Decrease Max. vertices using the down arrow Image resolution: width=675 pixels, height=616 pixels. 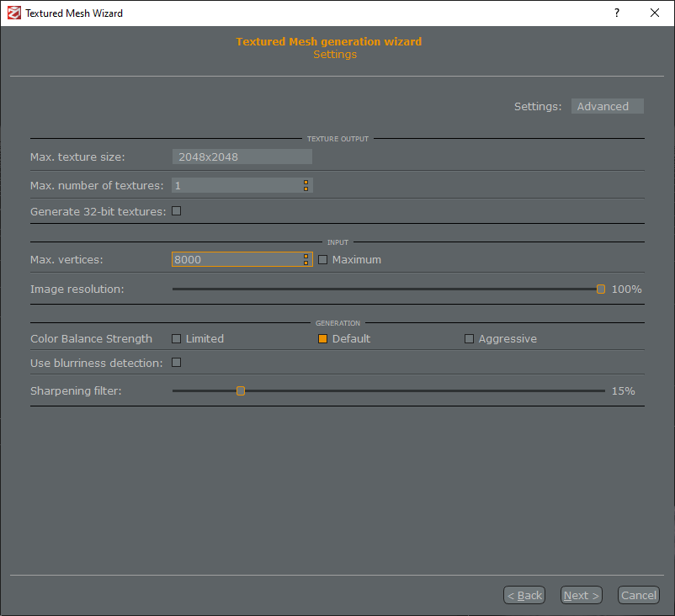[306, 263]
